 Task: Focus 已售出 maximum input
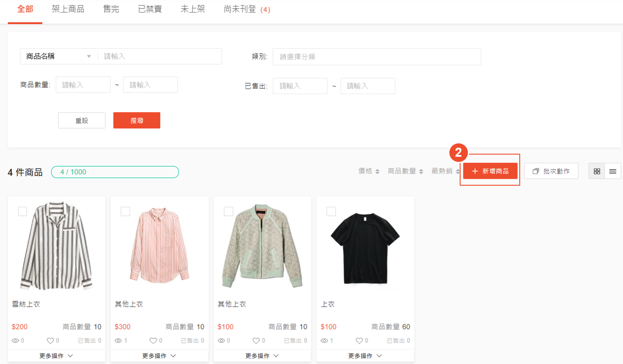pos(368,86)
